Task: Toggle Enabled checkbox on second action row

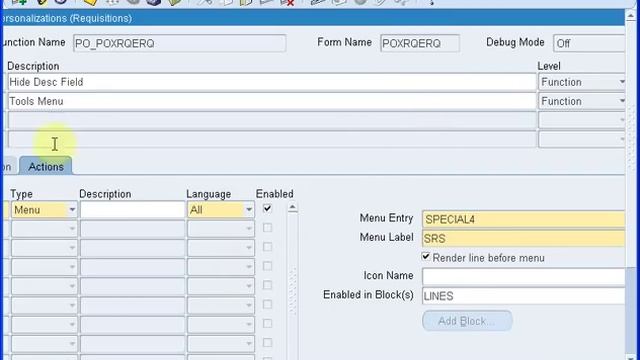Action: click(267, 228)
